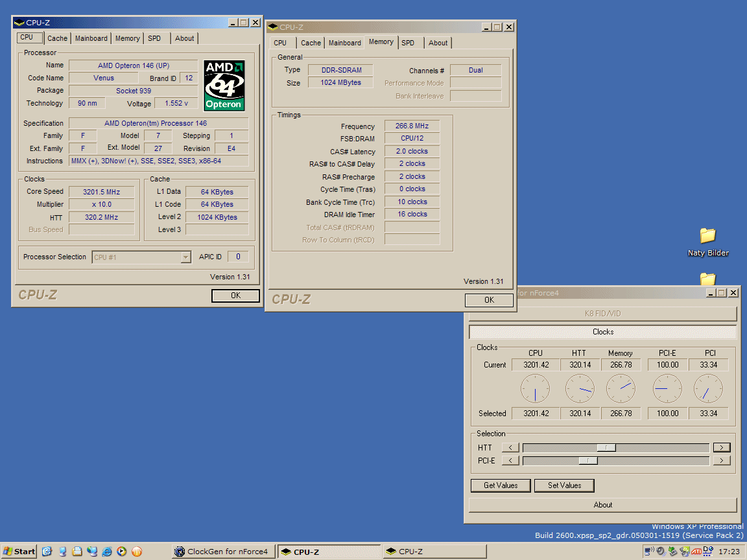Click OK in the Memory CPU-Z window
This screenshot has width=747, height=560.
tap(490, 300)
